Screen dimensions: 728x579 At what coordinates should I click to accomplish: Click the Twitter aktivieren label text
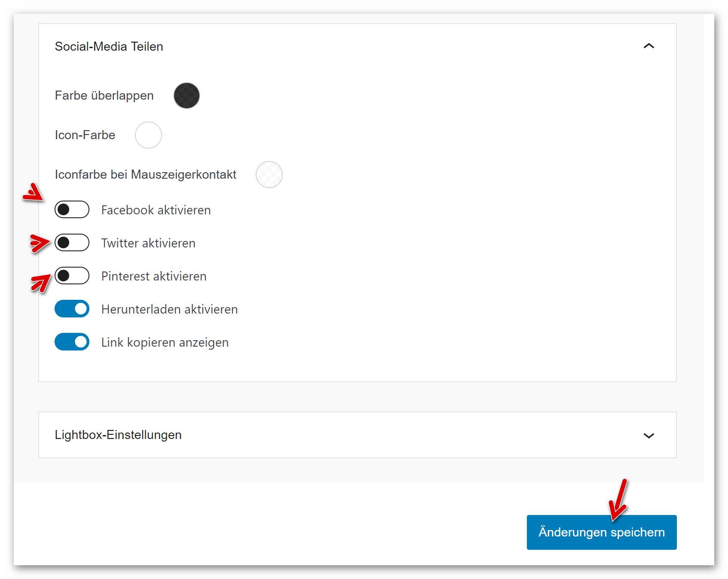[x=148, y=243]
